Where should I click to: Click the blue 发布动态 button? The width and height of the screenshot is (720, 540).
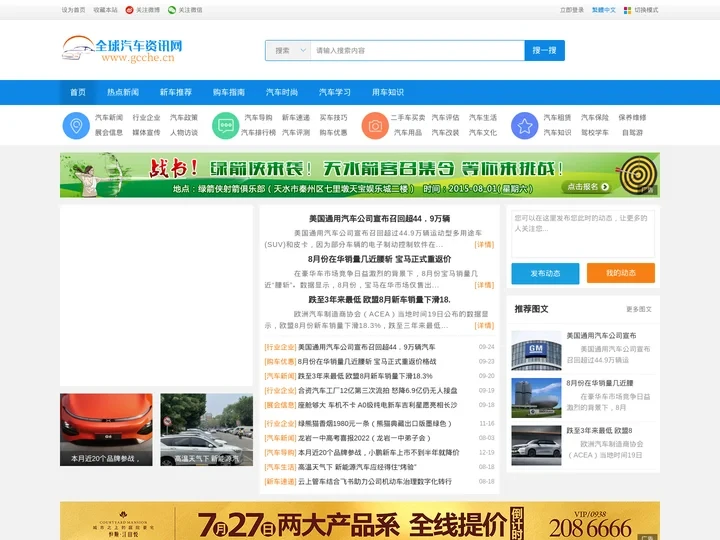546,273
